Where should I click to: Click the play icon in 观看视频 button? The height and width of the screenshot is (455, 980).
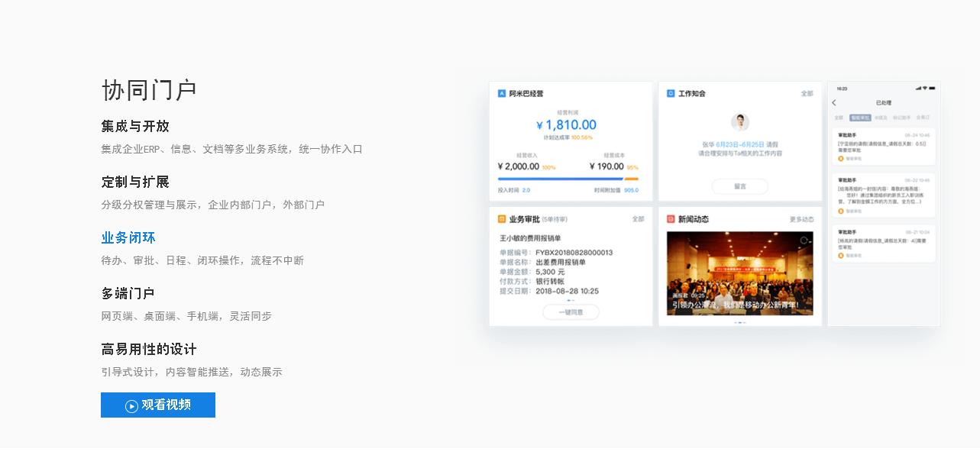[131, 406]
